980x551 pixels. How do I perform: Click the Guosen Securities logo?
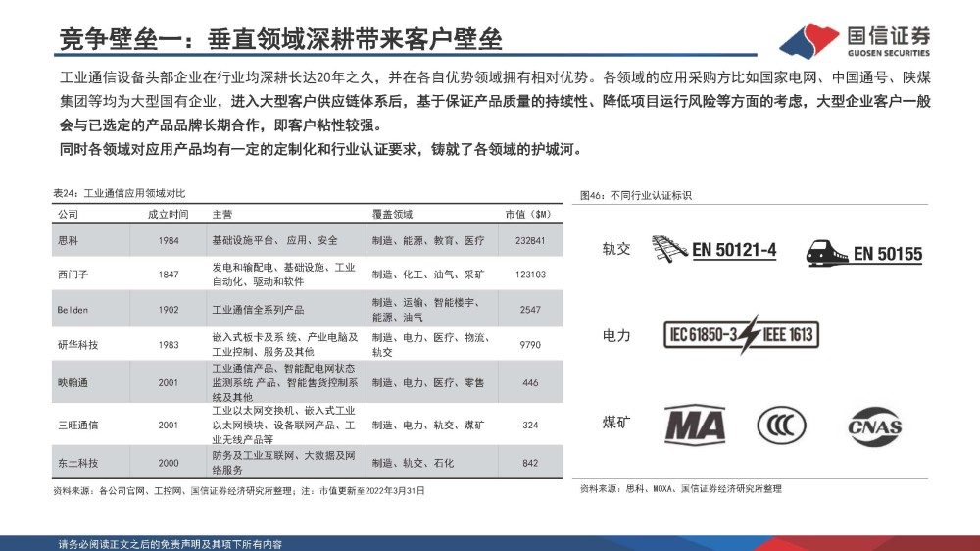click(855, 41)
